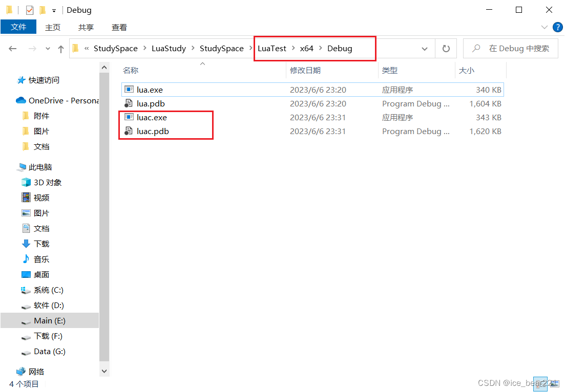Refresh the Debug folder view
Screen dimensions: 565x392
point(446,48)
